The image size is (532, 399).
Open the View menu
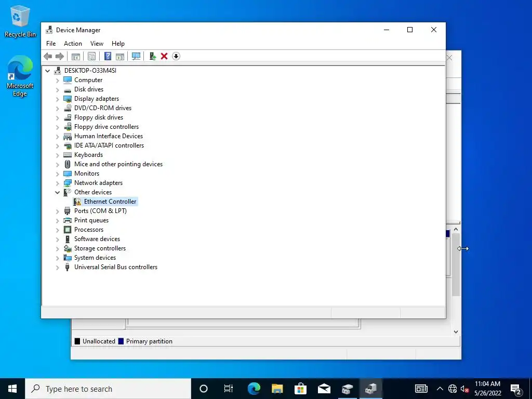[97, 44]
